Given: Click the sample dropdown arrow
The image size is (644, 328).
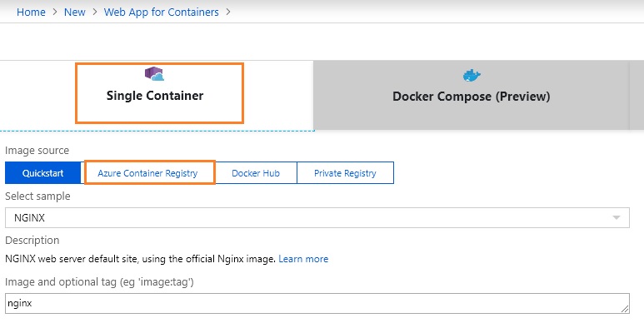Looking at the screenshot, I should click(x=616, y=217).
